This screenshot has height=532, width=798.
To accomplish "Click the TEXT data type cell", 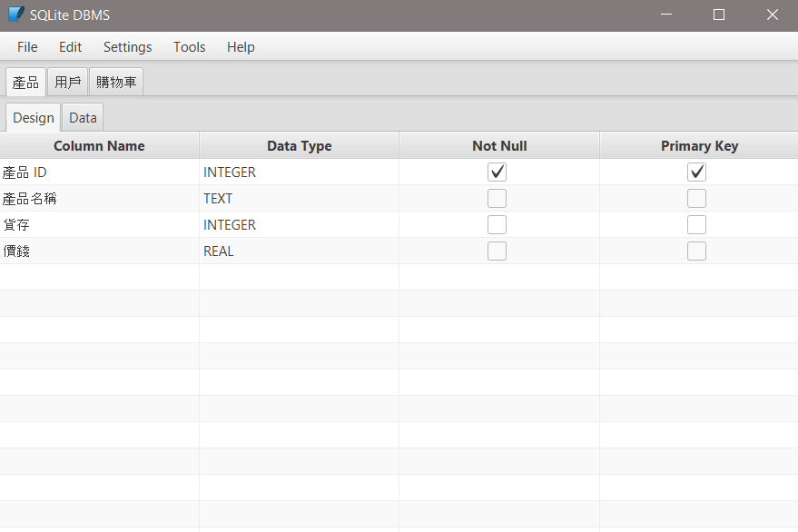I will tap(300, 199).
